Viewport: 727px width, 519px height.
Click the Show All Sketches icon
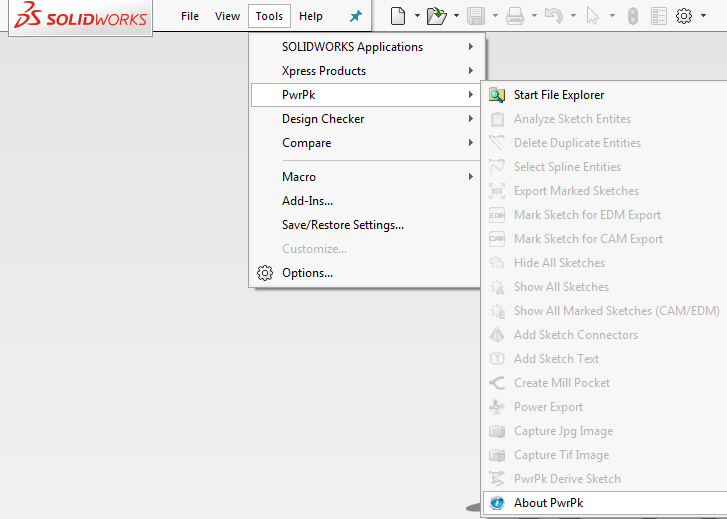(x=497, y=287)
